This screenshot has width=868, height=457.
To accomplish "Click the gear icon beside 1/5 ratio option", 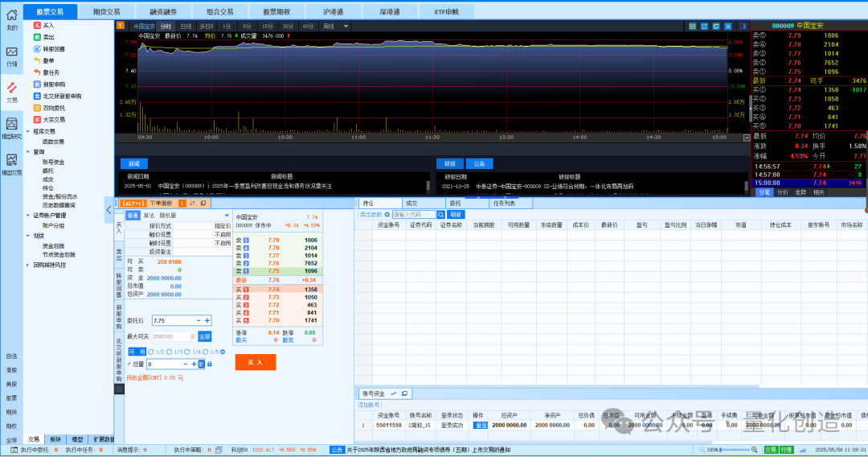I will click(x=223, y=352).
